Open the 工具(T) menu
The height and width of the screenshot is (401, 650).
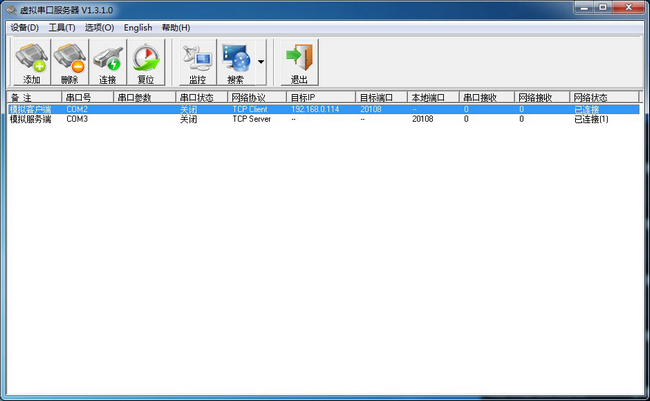click(x=62, y=27)
